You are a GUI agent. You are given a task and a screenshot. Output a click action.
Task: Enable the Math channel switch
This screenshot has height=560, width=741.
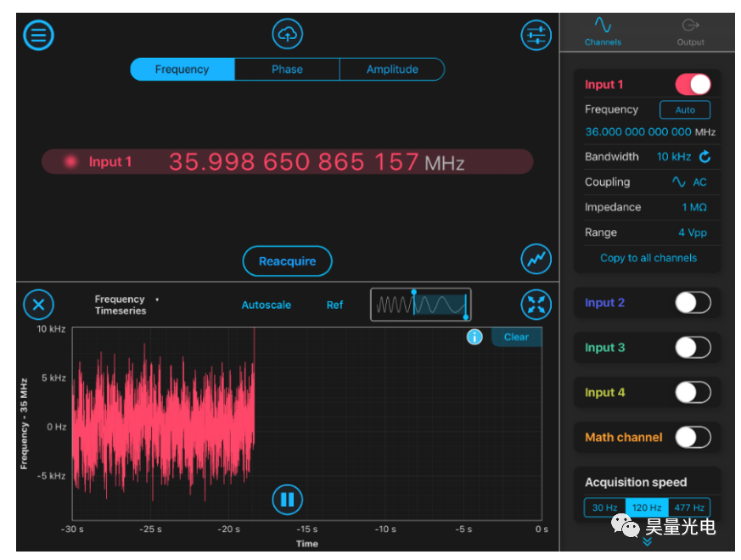click(x=693, y=437)
